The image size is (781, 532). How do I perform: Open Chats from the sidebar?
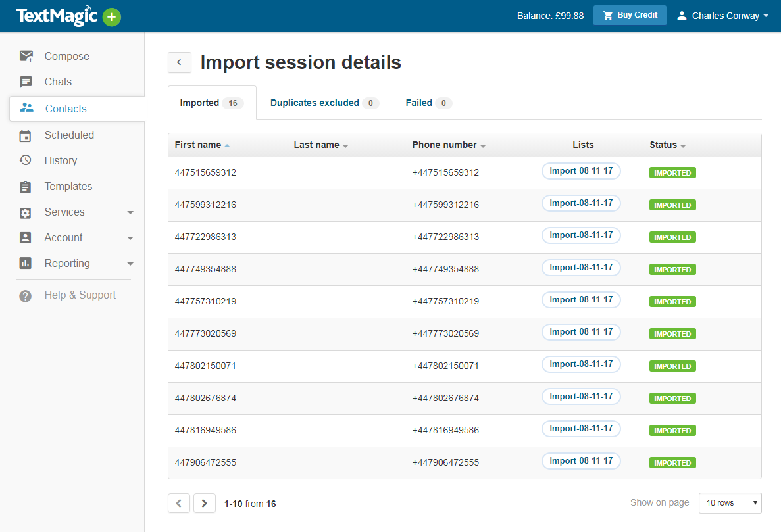pos(58,82)
